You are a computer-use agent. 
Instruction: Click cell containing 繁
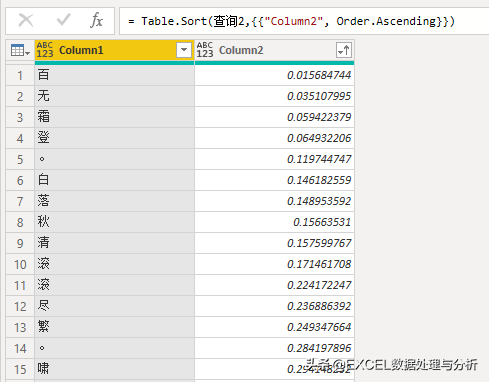(114, 327)
